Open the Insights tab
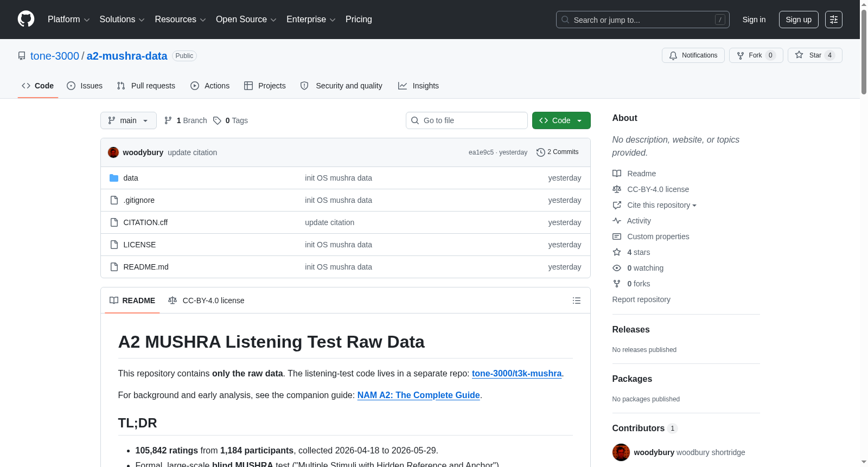The width and height of the screenshot is (868, 467). point(418,86)
